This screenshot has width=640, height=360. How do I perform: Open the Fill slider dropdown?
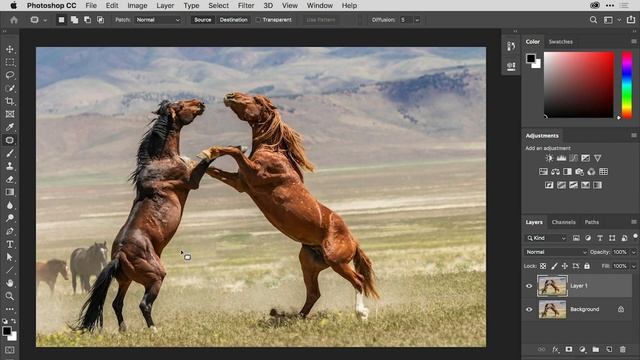pyautogui.click(x=633, y=266)
